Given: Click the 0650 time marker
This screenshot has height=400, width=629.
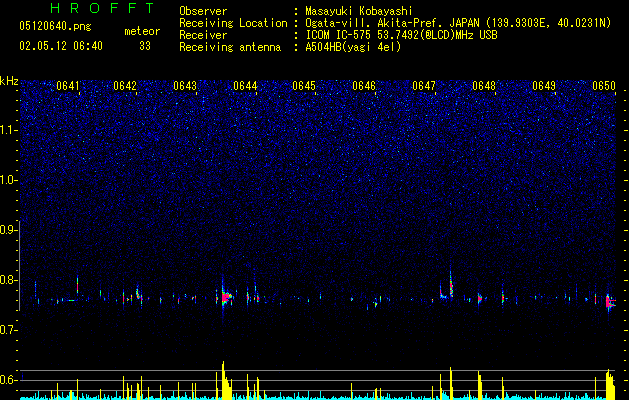Looking at the screenshot, I should [604, 86].
